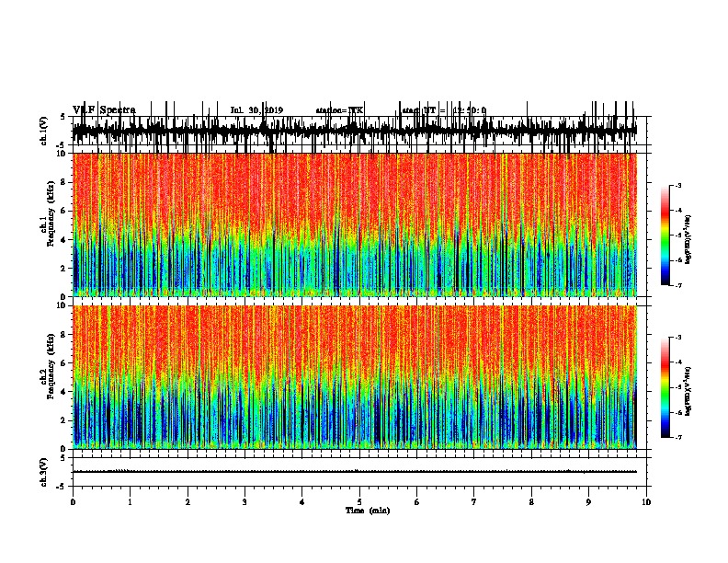Click the time-axis tick label "0"
The image size is (728, 563).
click(73, 502)
